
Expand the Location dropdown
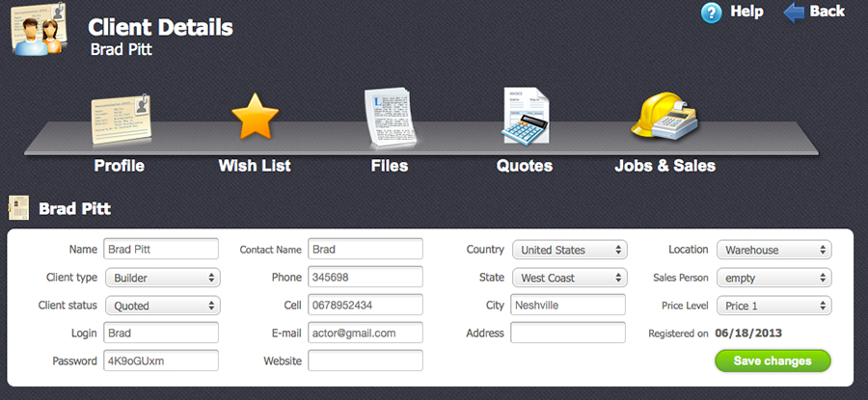pos(773,250)
